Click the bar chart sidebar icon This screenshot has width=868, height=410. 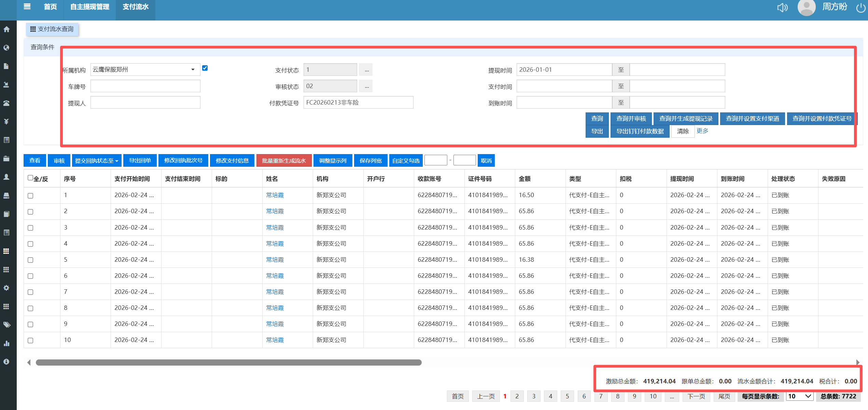pos(6,343)
